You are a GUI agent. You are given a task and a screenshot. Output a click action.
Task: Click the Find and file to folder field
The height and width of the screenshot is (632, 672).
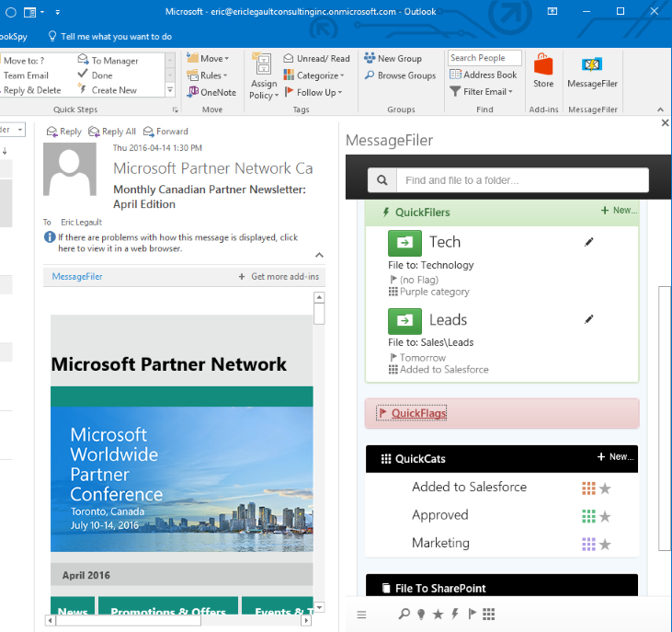[524, 180]
